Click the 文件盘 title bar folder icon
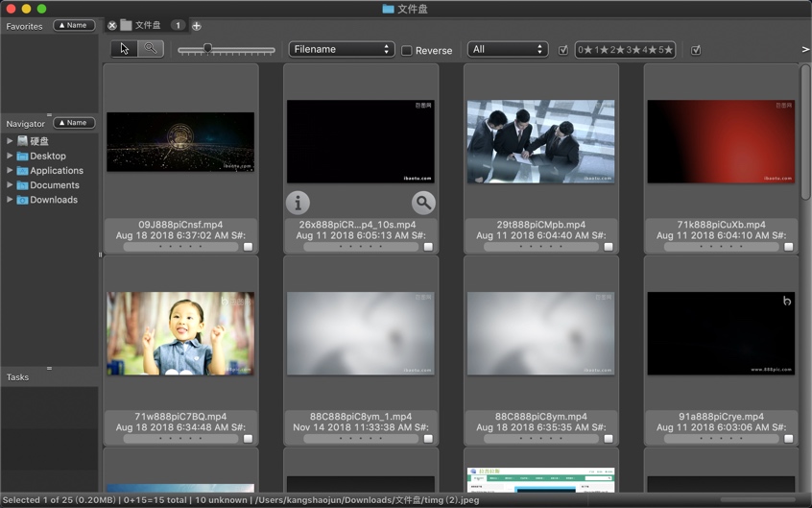The height and width of the screenshot is (508, 812). [x=389, y=9]
